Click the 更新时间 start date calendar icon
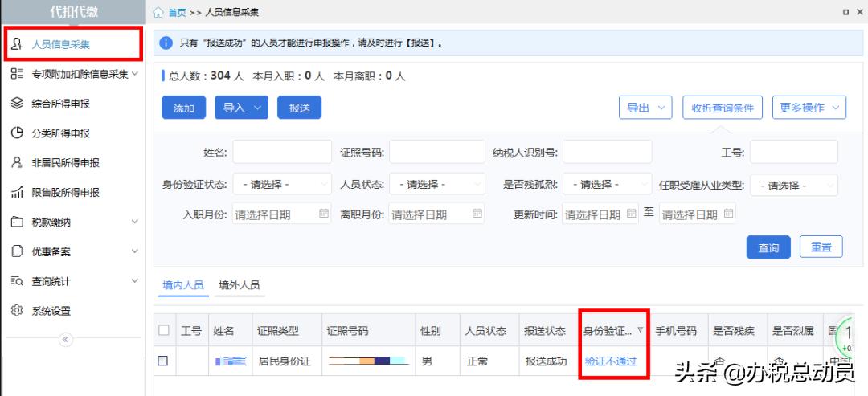 click(631, 213)
